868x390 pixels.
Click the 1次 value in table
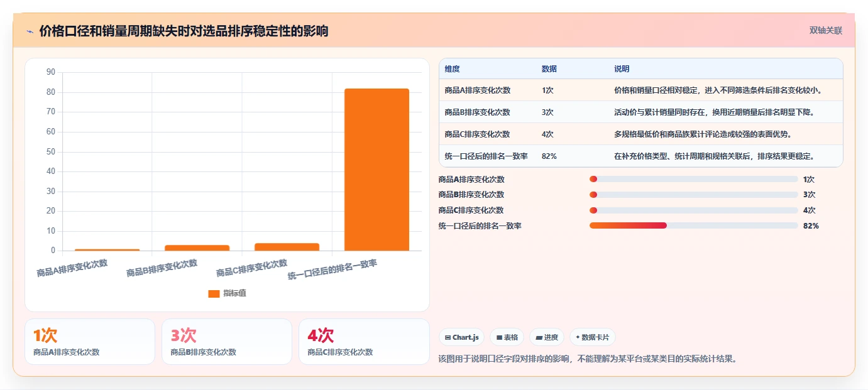(x=547, y=90)
